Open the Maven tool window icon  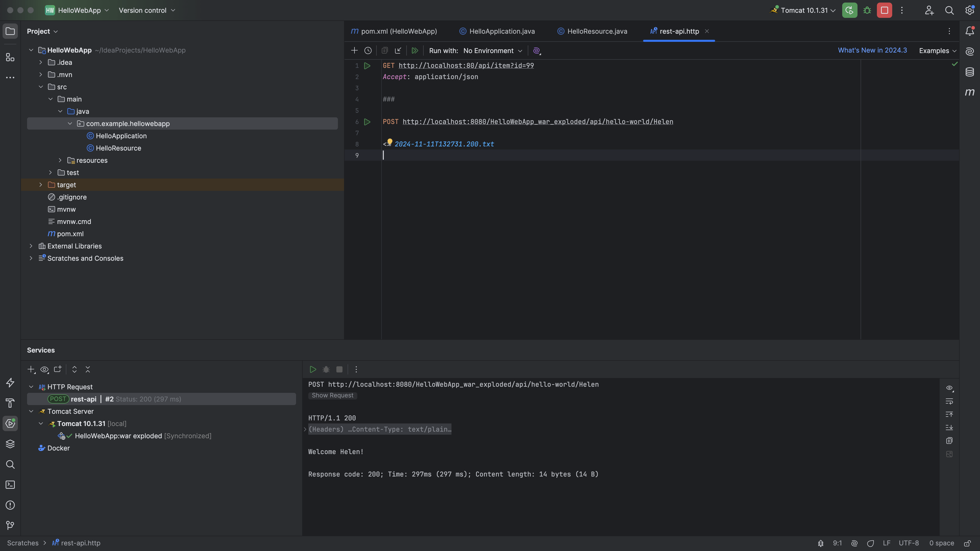click(x=969, y=92)
